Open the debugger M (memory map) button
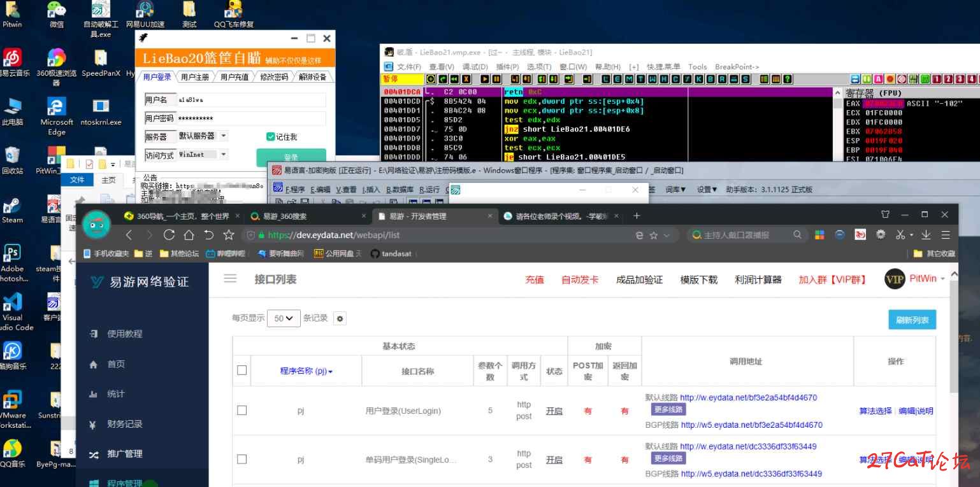The height and width of the screenshot is (487, 980). point(629,79)
